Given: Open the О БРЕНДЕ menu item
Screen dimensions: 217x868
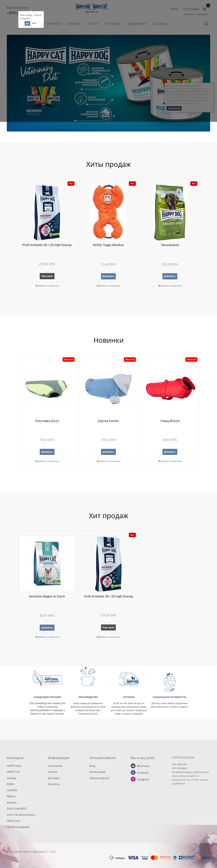Looking at the screenshot, I should click(73, 24).
